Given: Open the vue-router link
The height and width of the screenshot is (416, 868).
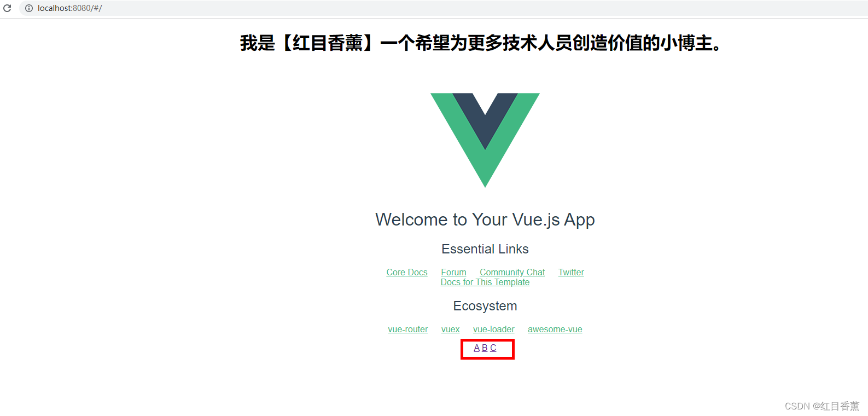Looking at the screenshot, I should click(x=408, y=329).
